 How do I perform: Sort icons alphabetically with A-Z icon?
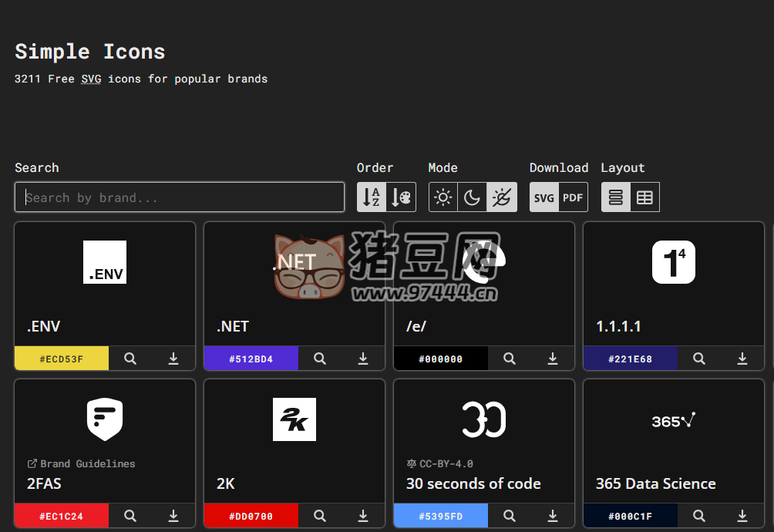point(370,197)
